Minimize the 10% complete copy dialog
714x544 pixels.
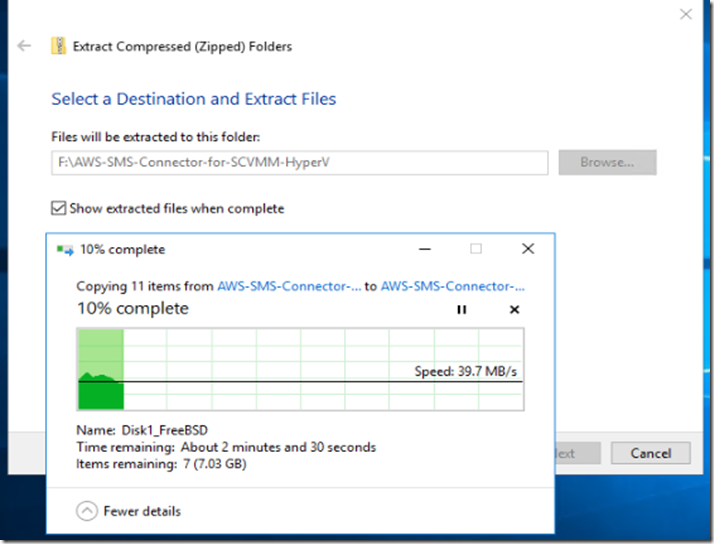click(x=425, y=249)
